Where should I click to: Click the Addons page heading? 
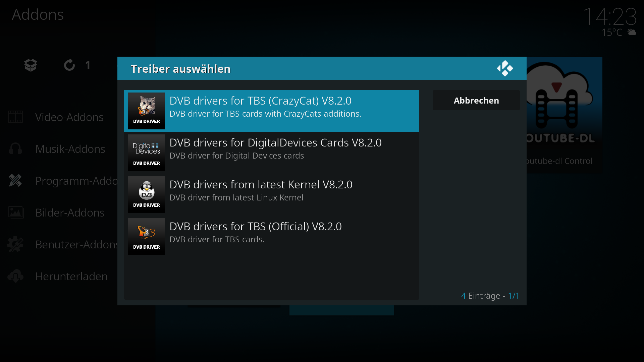[38, 14]
